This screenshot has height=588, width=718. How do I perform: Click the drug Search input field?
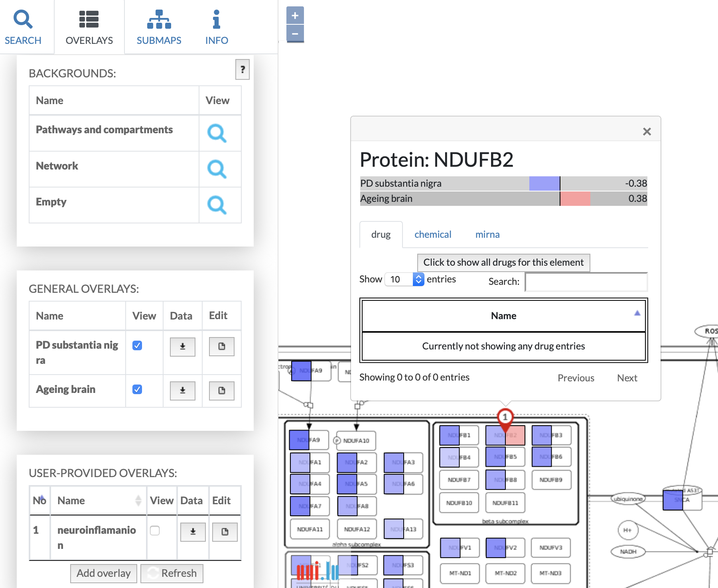point(586,282)
